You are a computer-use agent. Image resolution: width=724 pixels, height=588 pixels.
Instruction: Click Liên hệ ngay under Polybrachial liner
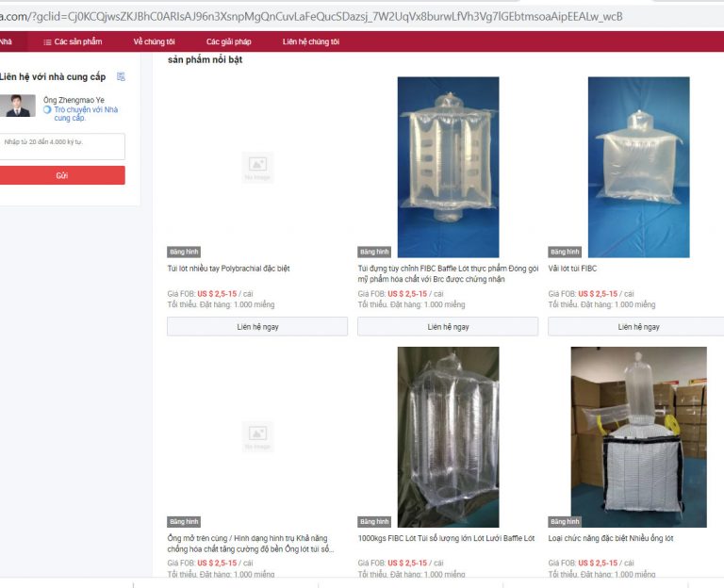tap(257, 327)
